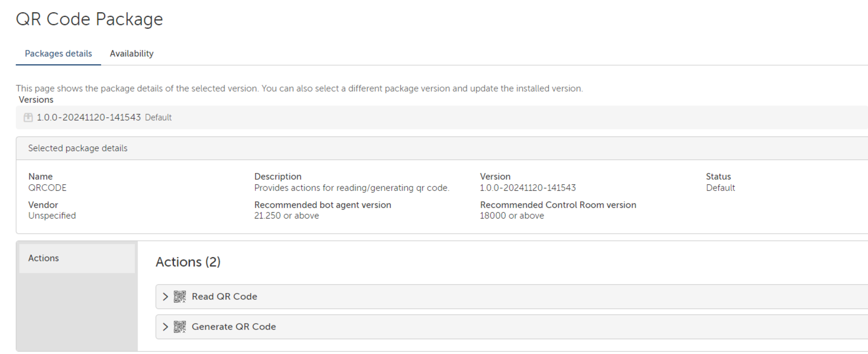The height and width of the screenshot is (354, 868).
Task: Select the Packages details tab
Action: [x=58, y=54]
